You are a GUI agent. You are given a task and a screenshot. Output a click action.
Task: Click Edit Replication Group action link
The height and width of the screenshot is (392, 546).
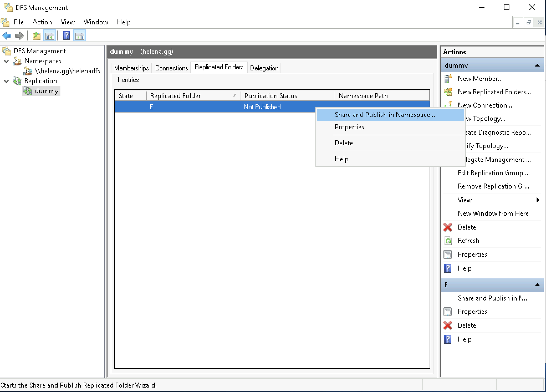493,173
